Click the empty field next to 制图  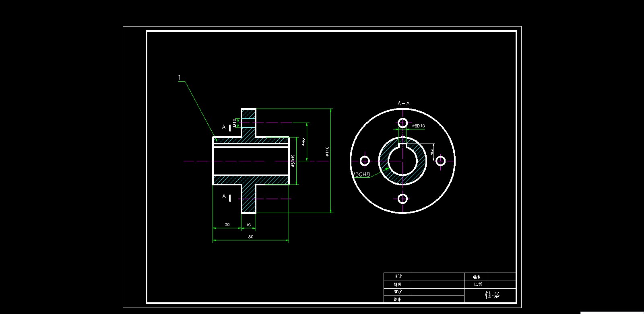pos(438,284)
